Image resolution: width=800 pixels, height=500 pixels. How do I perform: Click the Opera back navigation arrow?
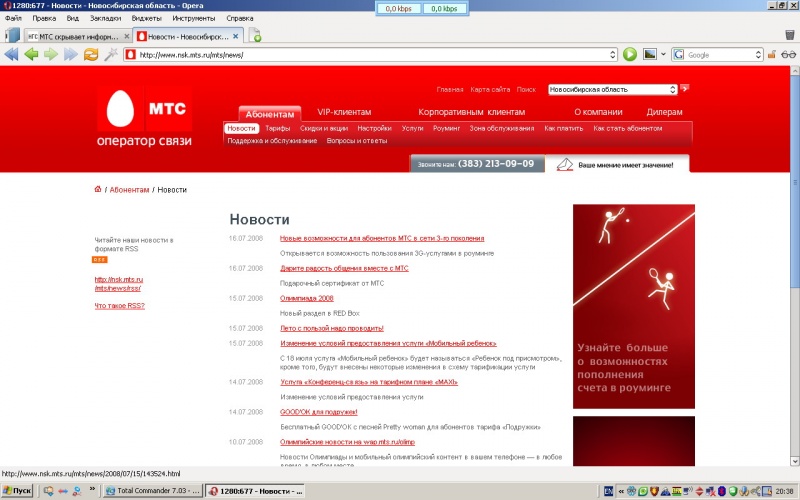[30, 54]
